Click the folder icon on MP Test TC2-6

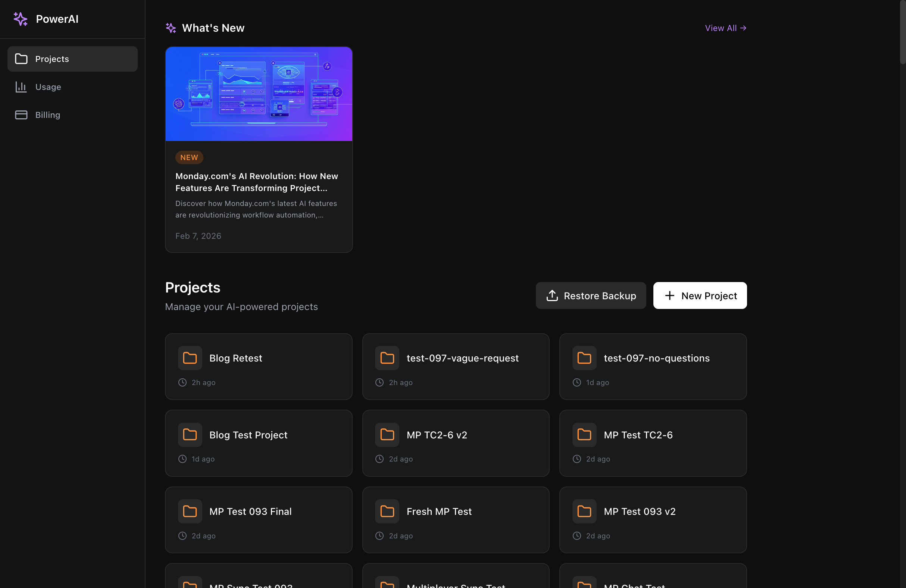point(584,434)
